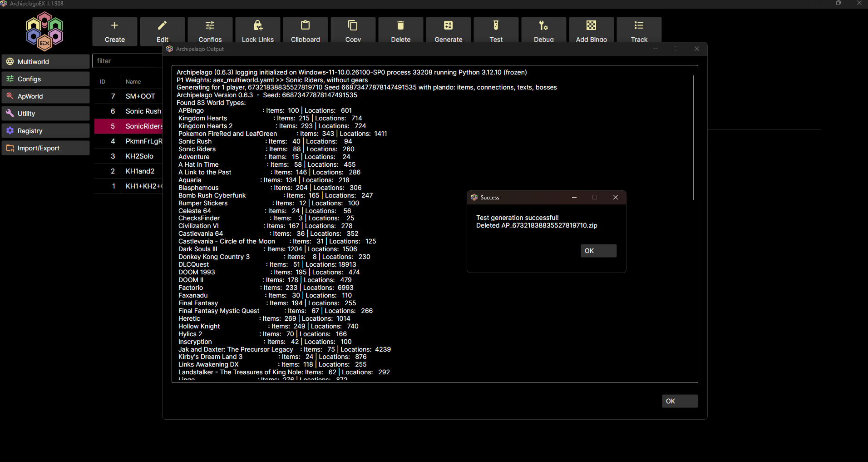Click the Success dialog title text

490,198
